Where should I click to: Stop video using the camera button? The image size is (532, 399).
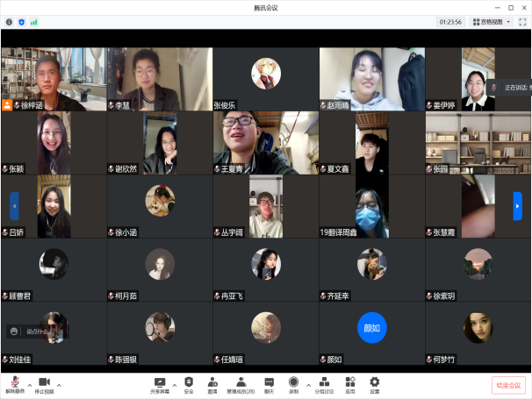tap(43, 383)
